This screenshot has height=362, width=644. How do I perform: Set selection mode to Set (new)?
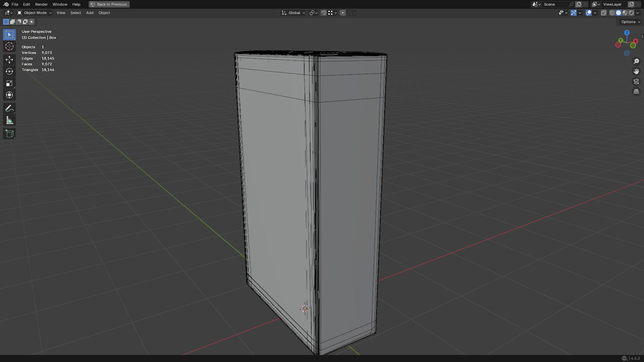[x=6, y=22]
